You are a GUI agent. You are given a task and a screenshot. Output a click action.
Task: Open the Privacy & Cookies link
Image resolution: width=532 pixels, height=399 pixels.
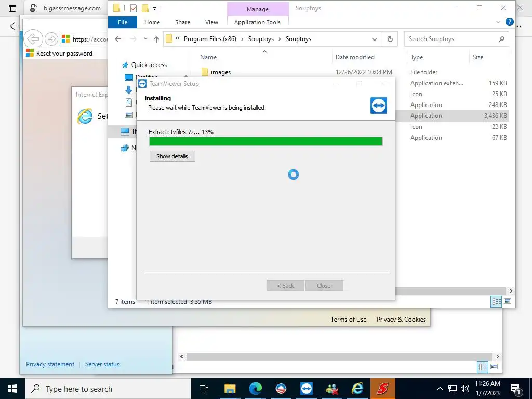coord(401,320)
